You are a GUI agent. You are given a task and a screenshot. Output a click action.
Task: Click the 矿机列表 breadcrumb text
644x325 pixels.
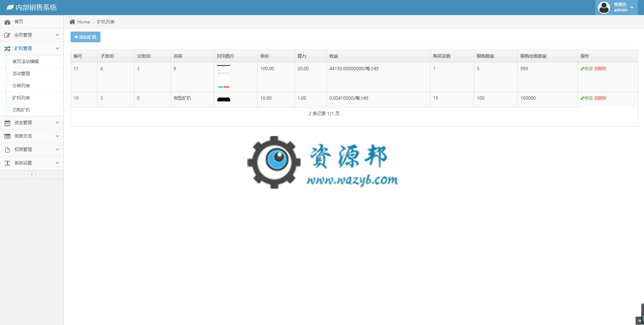[106, 22]
